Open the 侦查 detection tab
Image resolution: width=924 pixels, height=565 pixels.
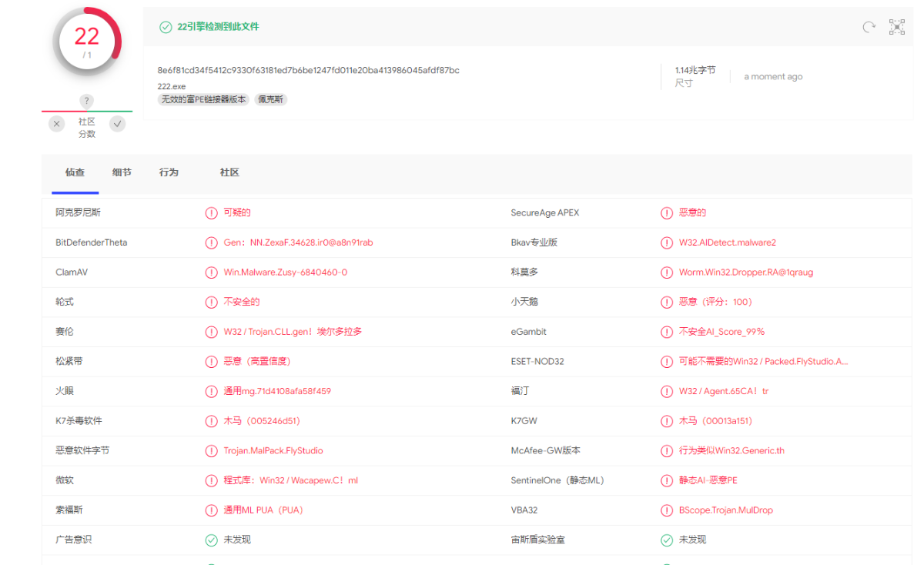75,172
